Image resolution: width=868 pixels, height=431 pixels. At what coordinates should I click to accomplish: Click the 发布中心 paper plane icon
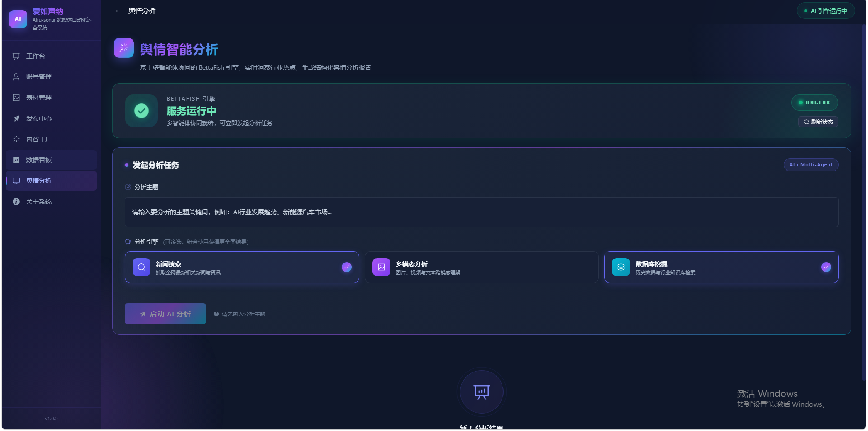coord(16,118)
